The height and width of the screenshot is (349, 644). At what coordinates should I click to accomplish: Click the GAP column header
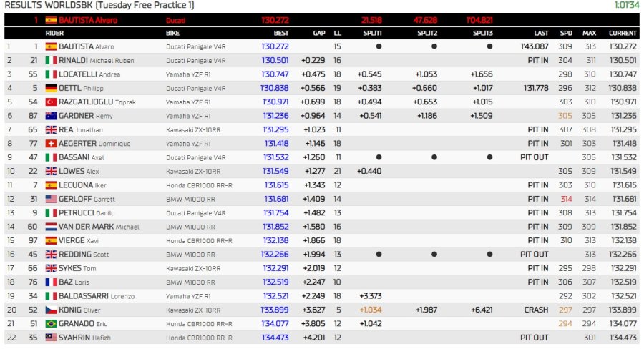(x=318, y=33)
